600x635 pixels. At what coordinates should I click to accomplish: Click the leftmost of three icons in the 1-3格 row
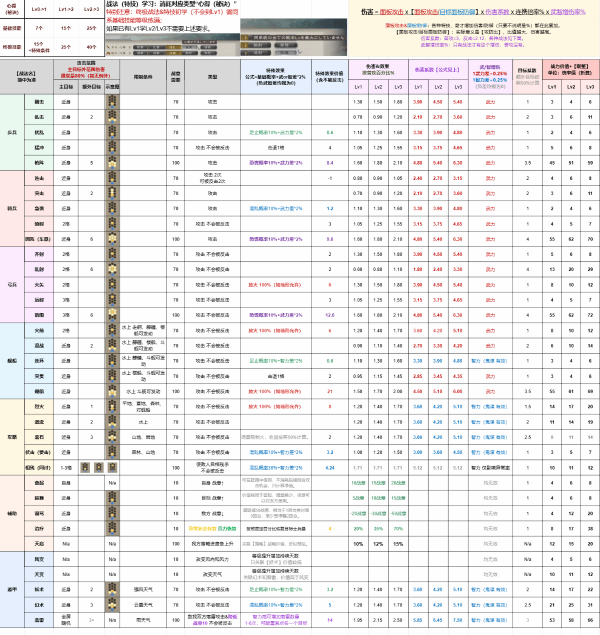point(87,467)
